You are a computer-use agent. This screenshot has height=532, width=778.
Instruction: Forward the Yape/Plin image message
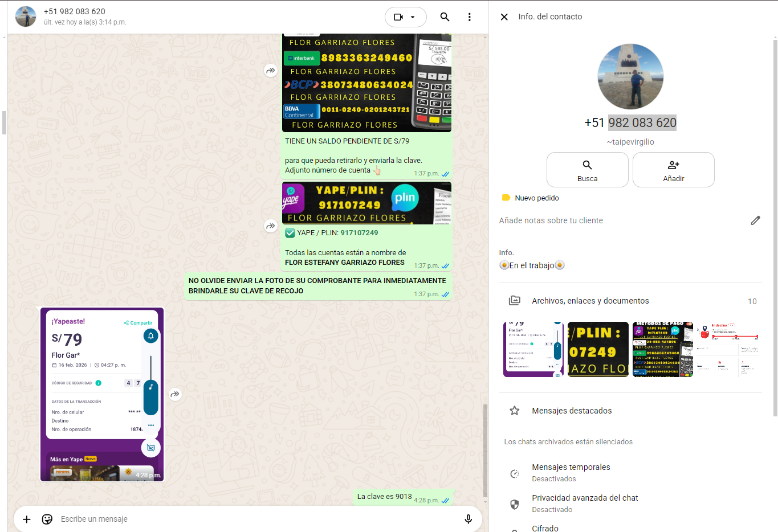271,226
